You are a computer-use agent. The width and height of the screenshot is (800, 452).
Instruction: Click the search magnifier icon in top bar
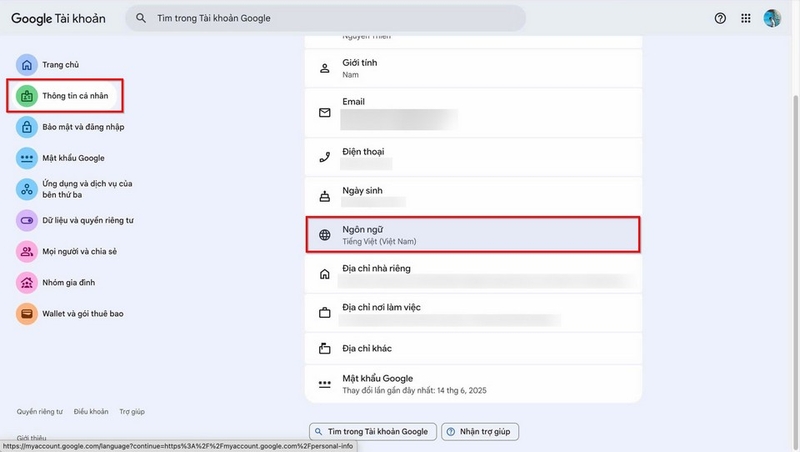coord(141,18)
